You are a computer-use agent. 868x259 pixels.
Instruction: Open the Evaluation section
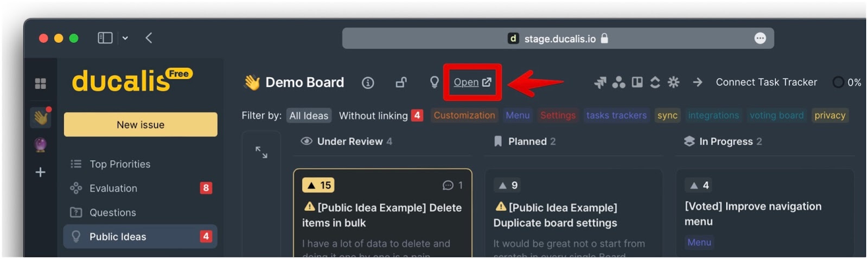tap(113, 188)
